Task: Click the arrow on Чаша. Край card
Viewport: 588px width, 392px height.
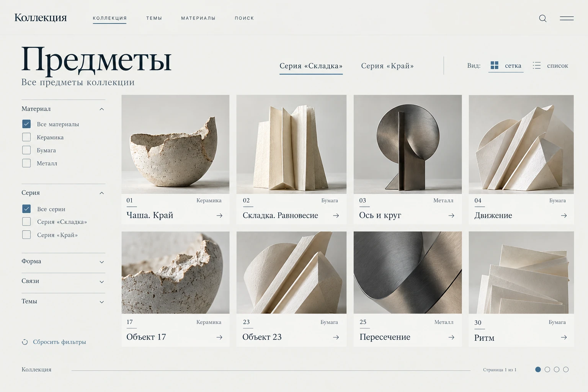Action: pos(219,216)
